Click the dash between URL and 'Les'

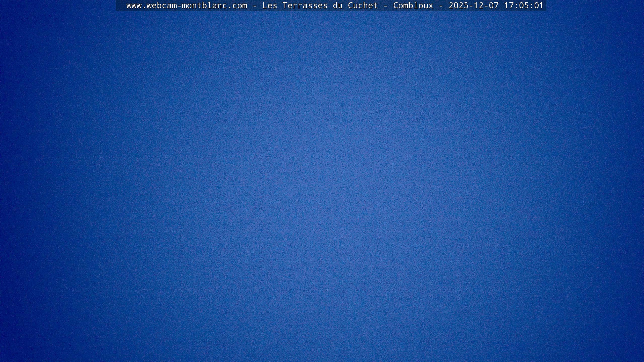[255, 6]
